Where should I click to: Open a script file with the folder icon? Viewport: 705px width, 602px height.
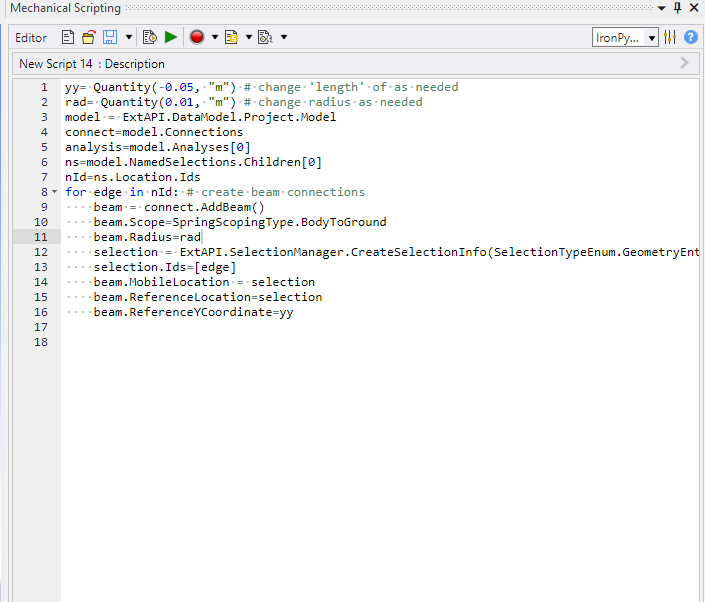pos(89,37)
